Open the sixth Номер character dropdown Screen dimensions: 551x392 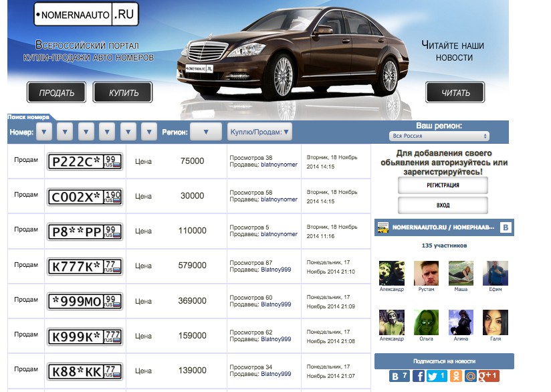[x=149, y=132]
